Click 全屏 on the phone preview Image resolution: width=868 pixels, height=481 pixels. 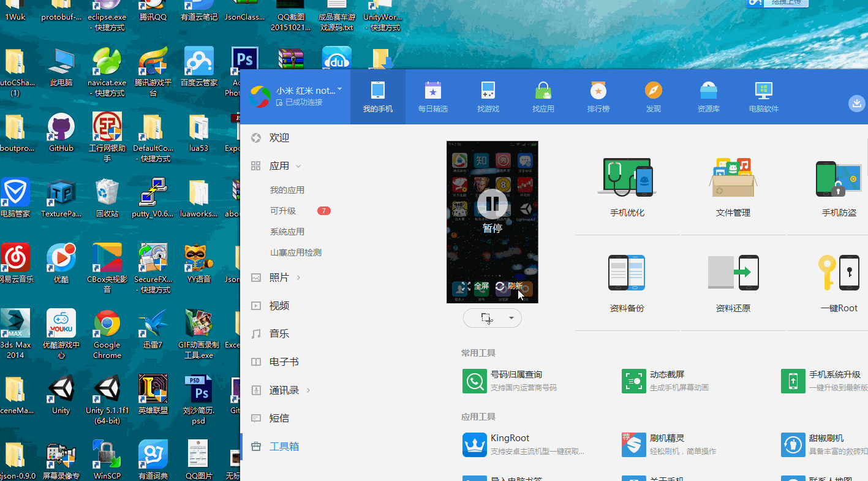[475, 286]
